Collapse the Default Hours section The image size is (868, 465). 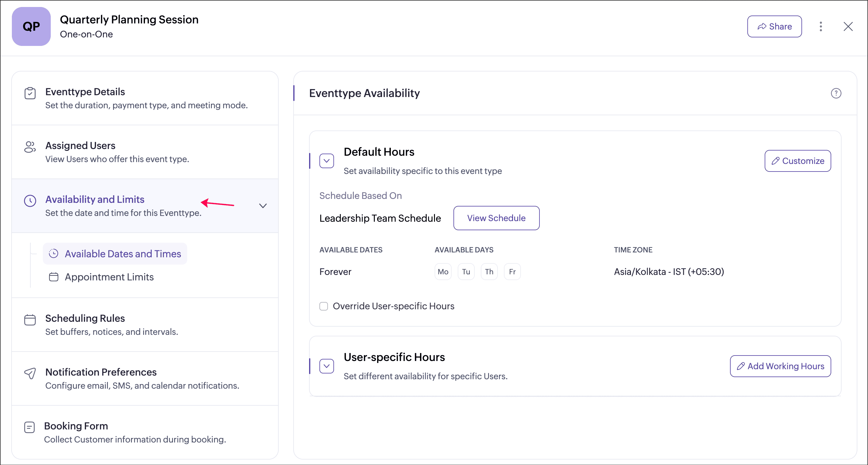pyautogui.click(x=326, y=161)
